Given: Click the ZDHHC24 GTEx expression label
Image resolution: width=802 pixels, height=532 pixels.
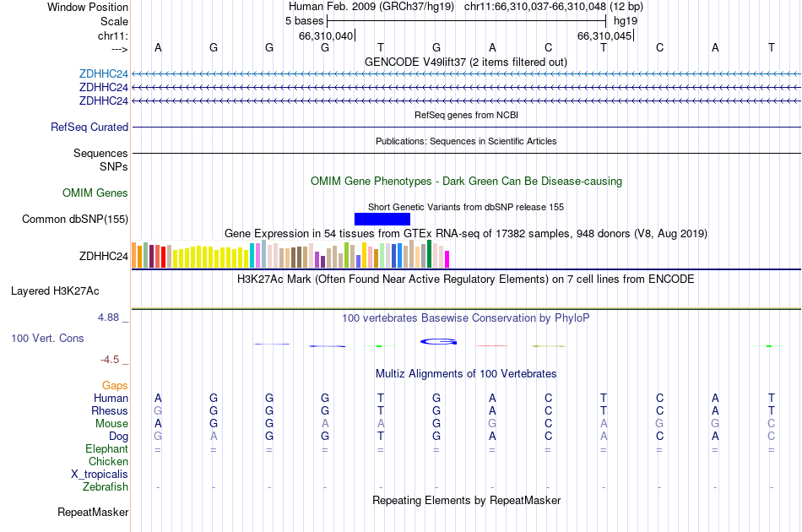Looking at the screenshot, I should [103, 256].
